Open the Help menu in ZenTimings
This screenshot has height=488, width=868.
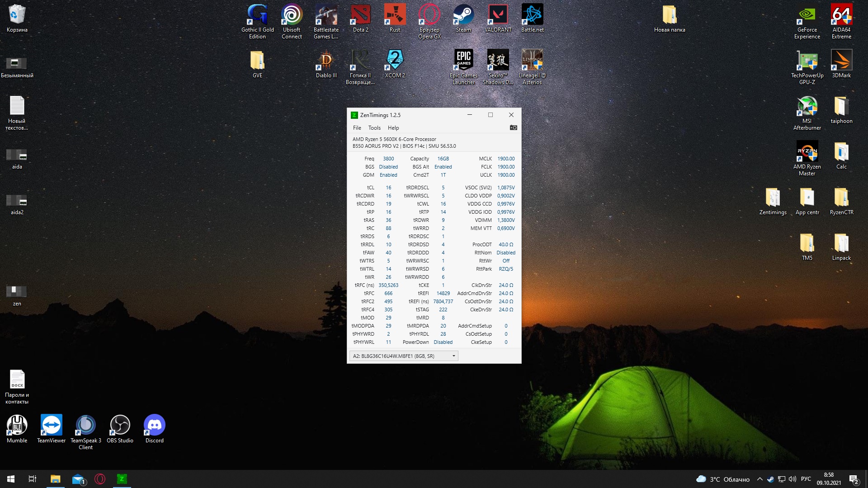pos(393,128)
